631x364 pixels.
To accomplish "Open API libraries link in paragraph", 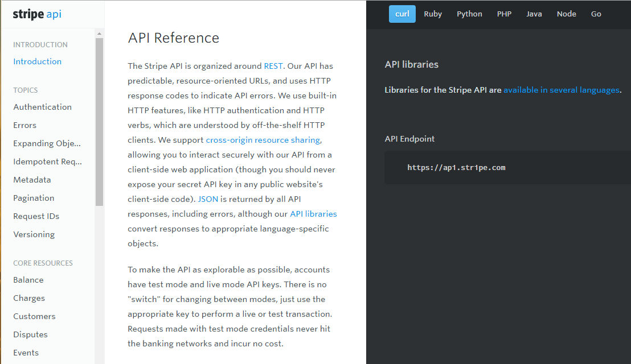I will pyautogui.click(x=313, y=214).
